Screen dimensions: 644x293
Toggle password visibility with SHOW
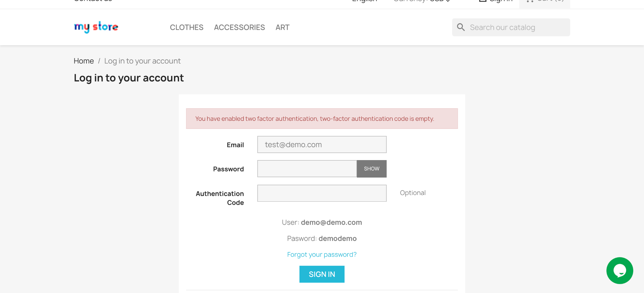371,169
